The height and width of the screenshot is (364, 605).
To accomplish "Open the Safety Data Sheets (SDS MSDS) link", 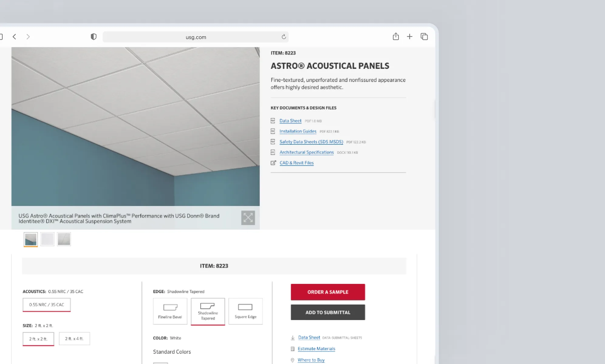I will click(311, 142).
